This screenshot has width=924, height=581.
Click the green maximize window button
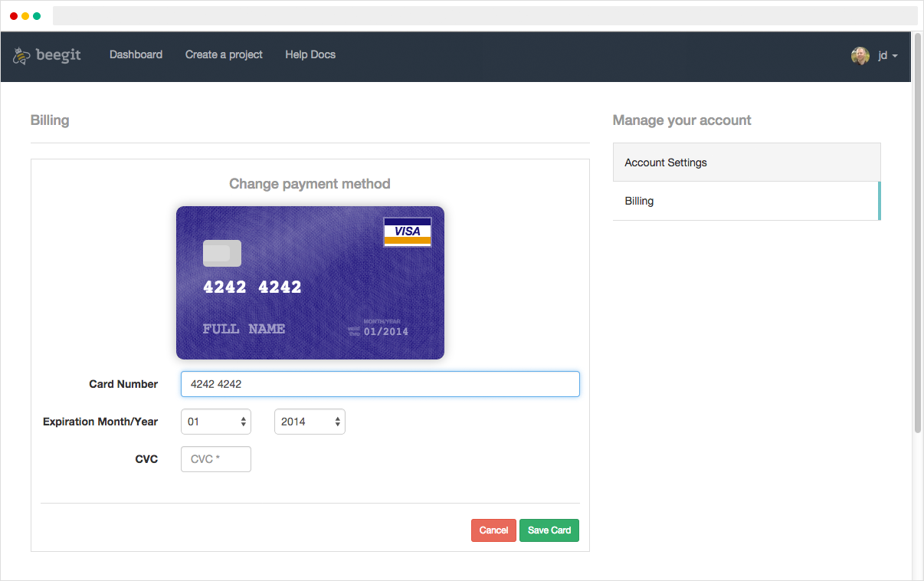(37, 16)
